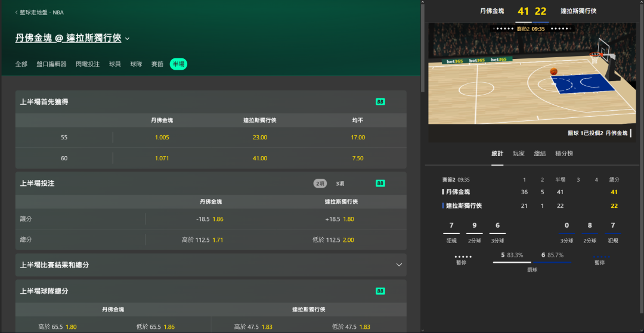Select 丹佛金塊 高於 65.5 at 1.80
Viewport: 644px width, 333px height.
point(64,327)
